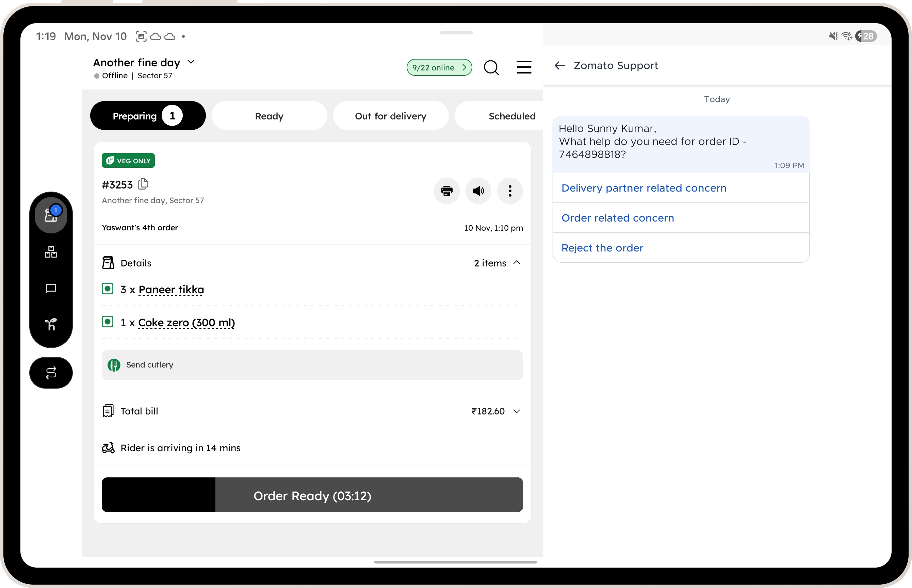Open search with magnifier icon
This screenshot has width=912, height=588.
click(x=491, y=68)
